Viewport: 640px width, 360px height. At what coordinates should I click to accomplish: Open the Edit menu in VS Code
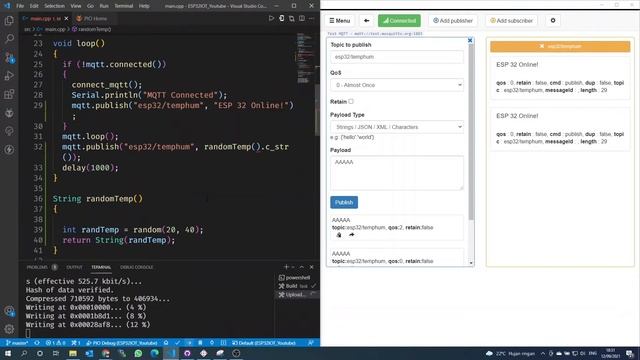click(x=34, y=6)
